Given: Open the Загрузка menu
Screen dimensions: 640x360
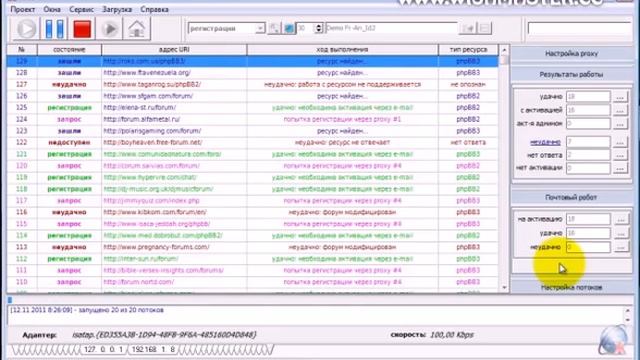Looking at the screenshot, I should pos(117,9).
